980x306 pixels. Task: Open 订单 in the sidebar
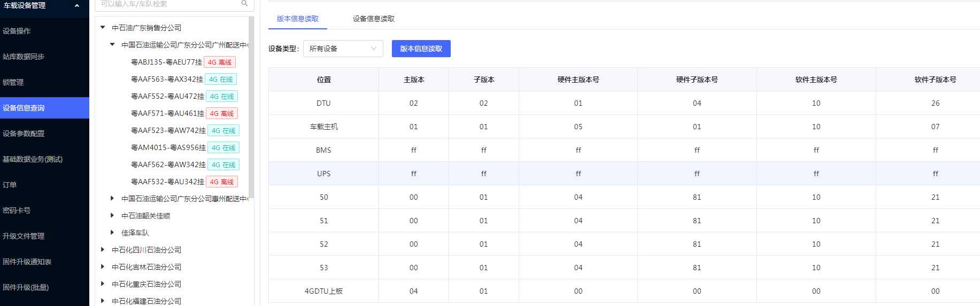(x=44, y=185)
